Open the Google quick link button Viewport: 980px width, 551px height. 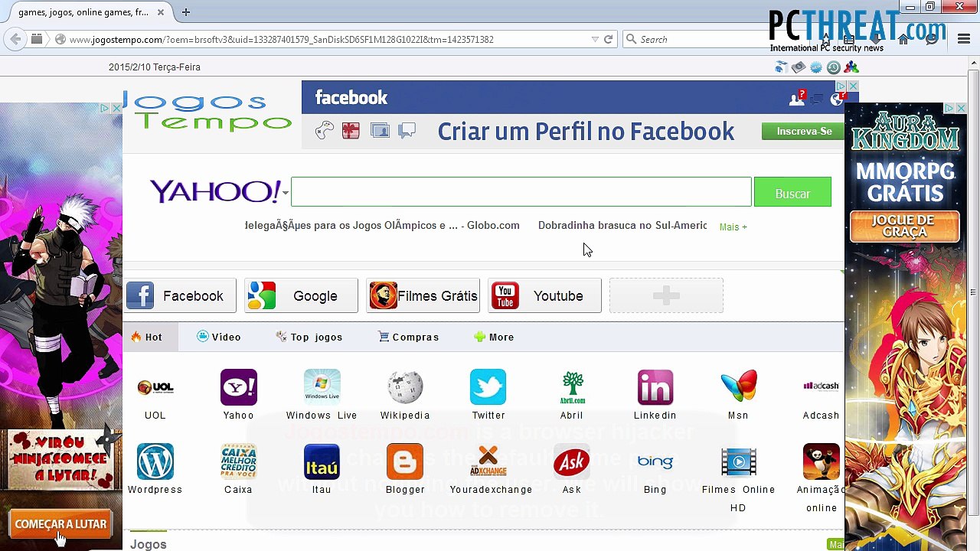click(x=301, y=296)
